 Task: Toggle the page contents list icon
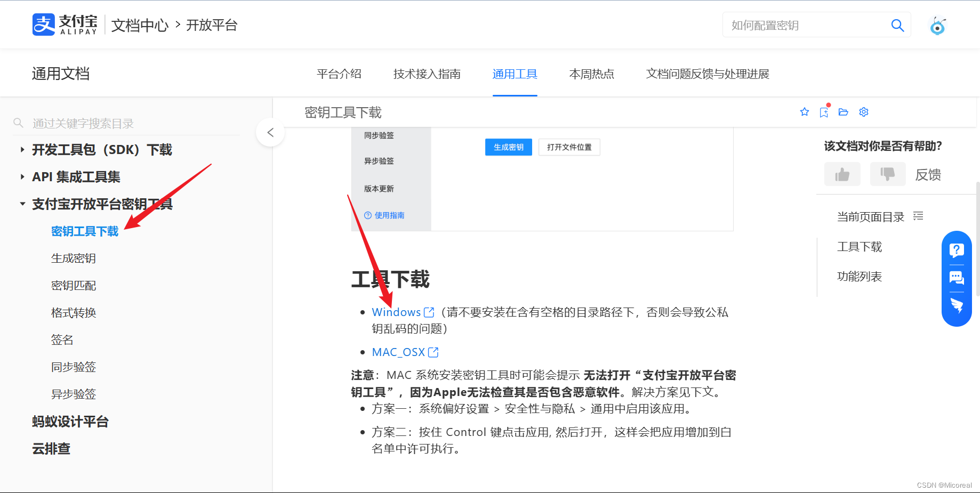click(918, 216)
